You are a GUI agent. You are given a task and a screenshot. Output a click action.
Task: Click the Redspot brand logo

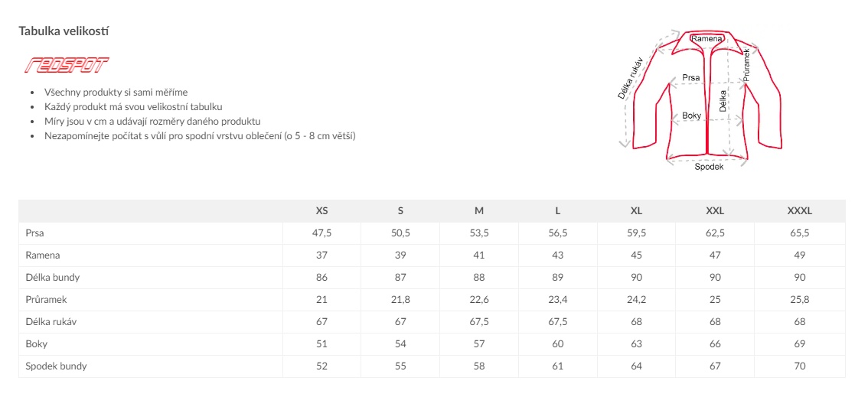tap(67, 65)
